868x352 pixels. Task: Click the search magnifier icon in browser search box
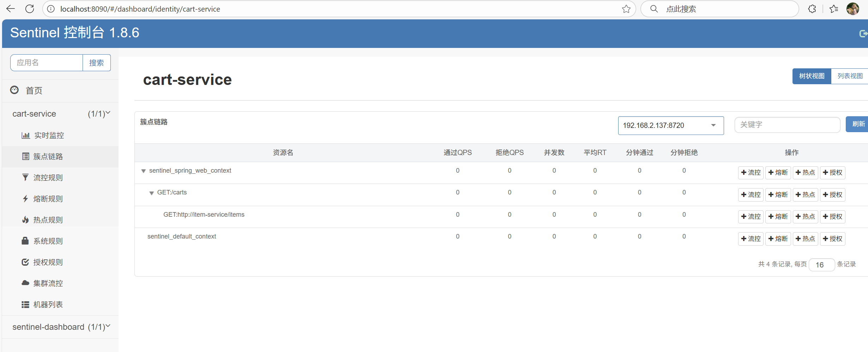(654, 9)
